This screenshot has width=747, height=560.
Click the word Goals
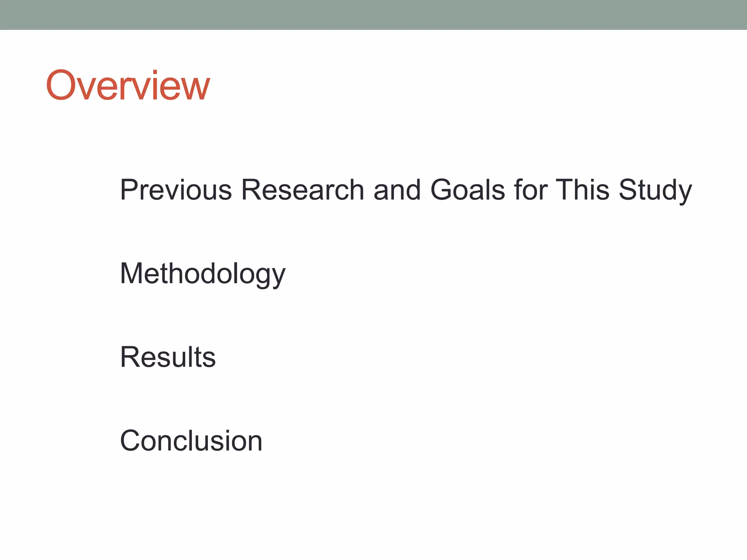tap(468, 190)
